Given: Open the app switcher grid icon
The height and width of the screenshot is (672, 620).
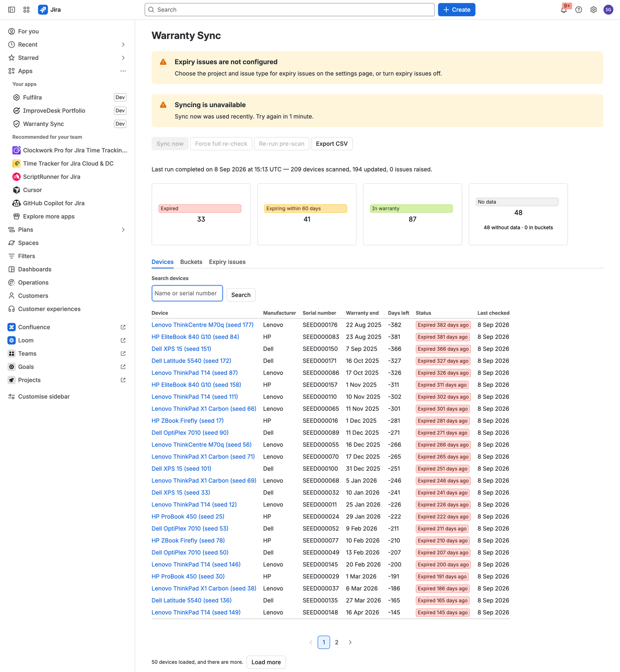Looking at the screenshot, I should click(26, 10).
